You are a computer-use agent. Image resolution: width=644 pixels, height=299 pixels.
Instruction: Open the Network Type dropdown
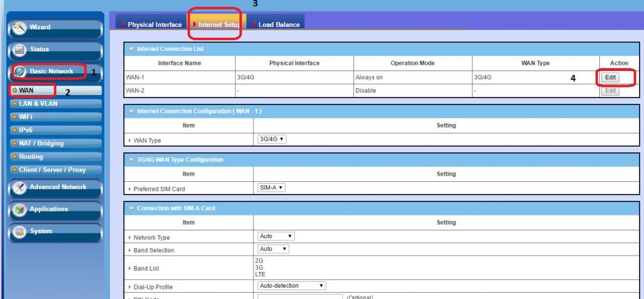tap(276, 237)
